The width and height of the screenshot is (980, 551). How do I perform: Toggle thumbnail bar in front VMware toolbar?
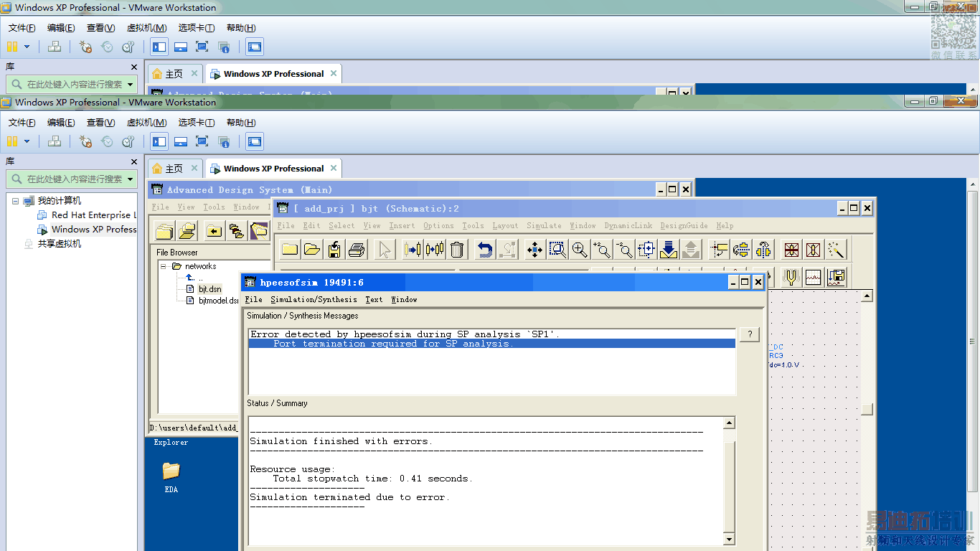[181, 141]
